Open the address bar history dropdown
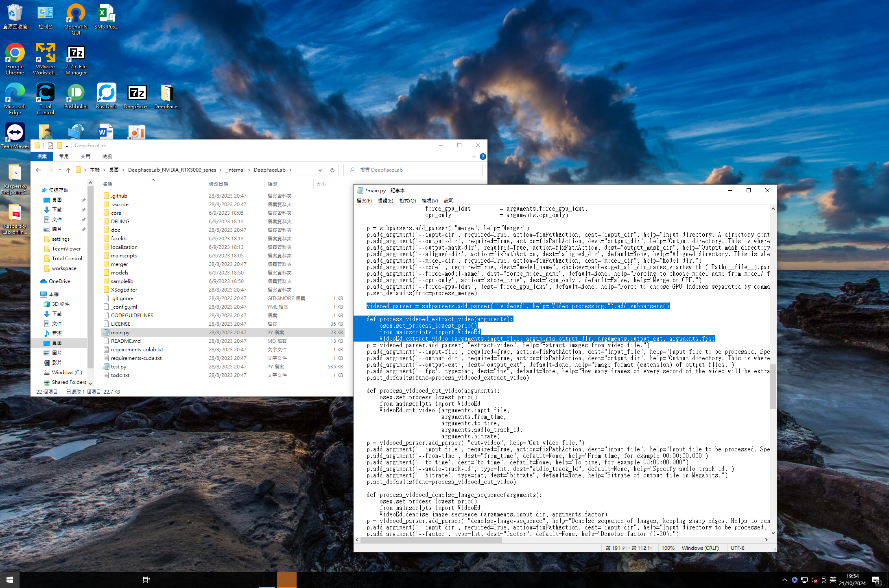 click(x=320, y=170)
